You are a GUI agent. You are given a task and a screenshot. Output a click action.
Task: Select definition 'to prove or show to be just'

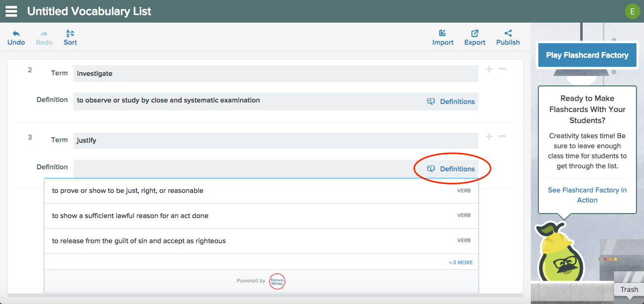click(x=128, y=191)
